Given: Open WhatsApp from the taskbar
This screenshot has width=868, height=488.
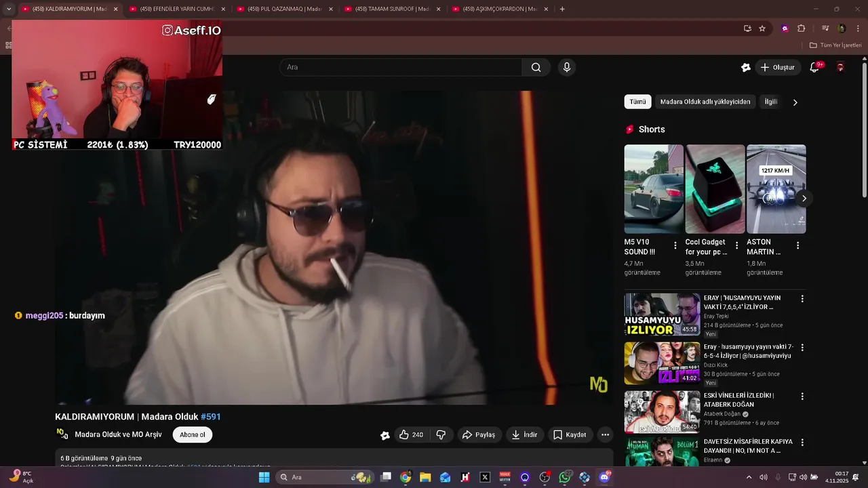Looking at the screenshot, I should pos(565,477).
